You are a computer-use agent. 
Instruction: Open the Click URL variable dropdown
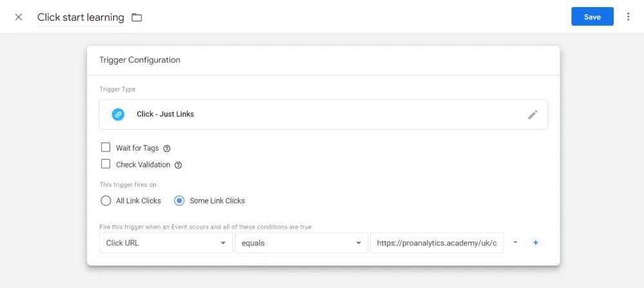[166, 243]
